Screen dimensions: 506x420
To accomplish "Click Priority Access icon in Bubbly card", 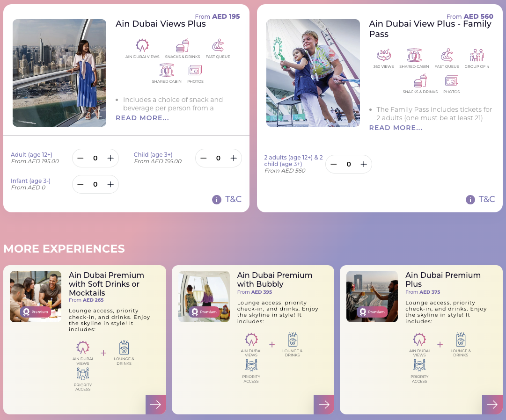I will (x=251, y=365).
